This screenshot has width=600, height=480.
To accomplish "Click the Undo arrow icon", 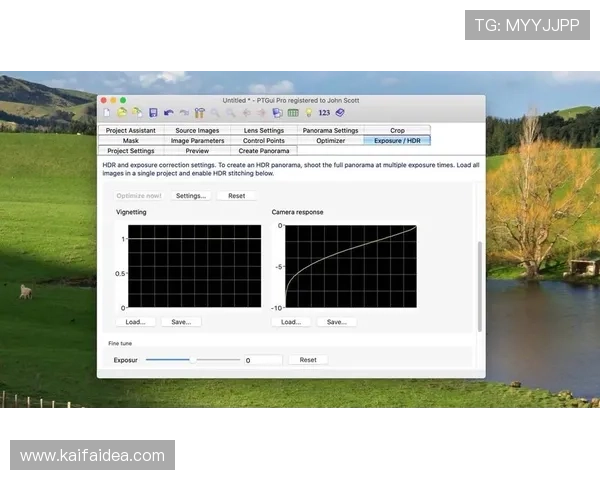I will tap(169, 113).
